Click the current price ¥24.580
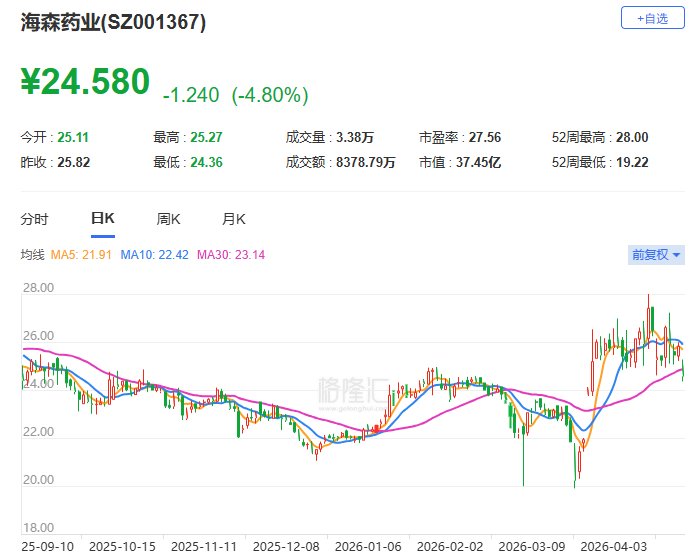This screenshot has height=558, width=693. (85, 81)
